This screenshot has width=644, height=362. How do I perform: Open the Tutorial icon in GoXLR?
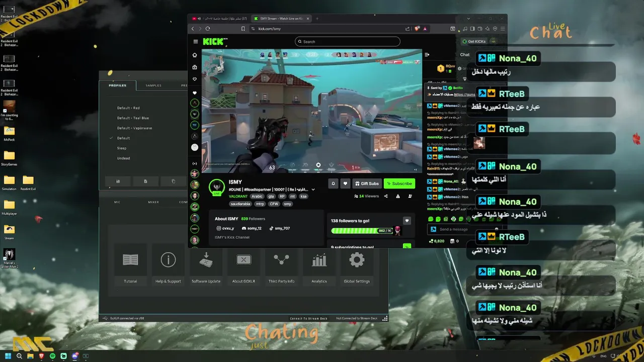pyautogui.click(x=130, y=260)
